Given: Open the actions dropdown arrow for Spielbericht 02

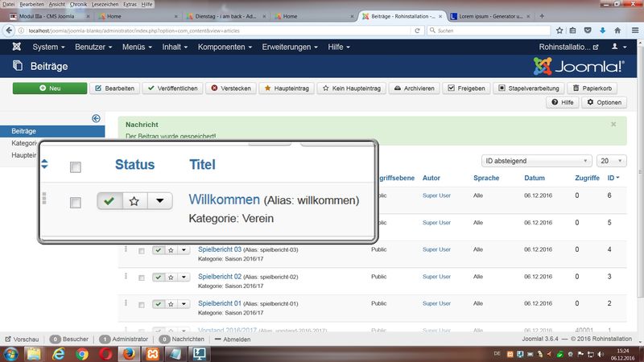Looking at the screenshot, I should tap(184, 277).
